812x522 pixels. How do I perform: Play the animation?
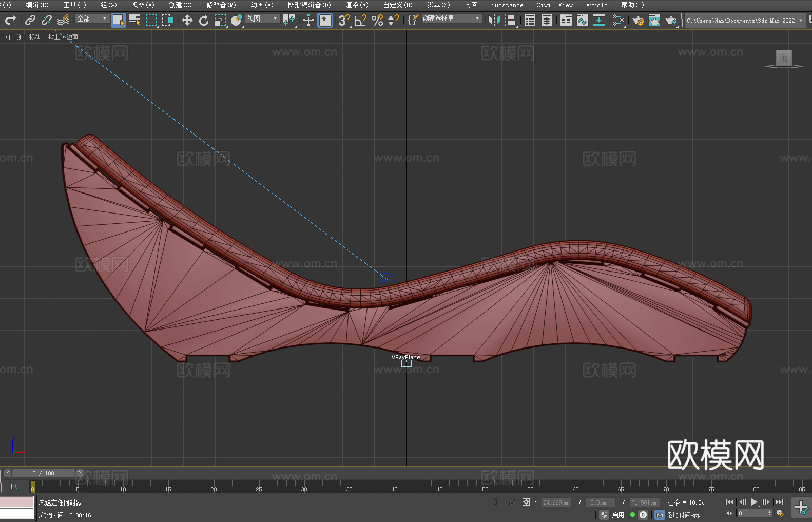pos(754,502)
